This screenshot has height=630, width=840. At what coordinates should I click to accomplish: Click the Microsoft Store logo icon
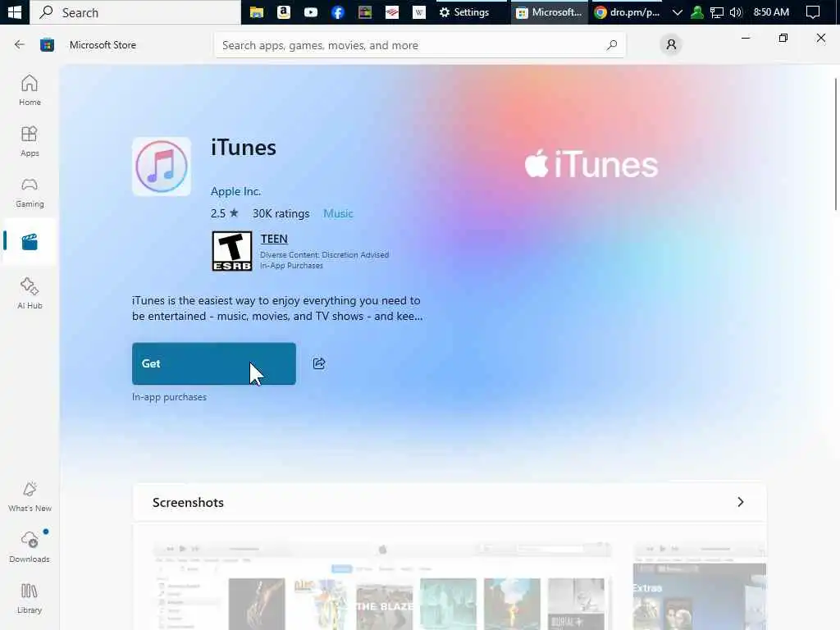pos(47,44)
